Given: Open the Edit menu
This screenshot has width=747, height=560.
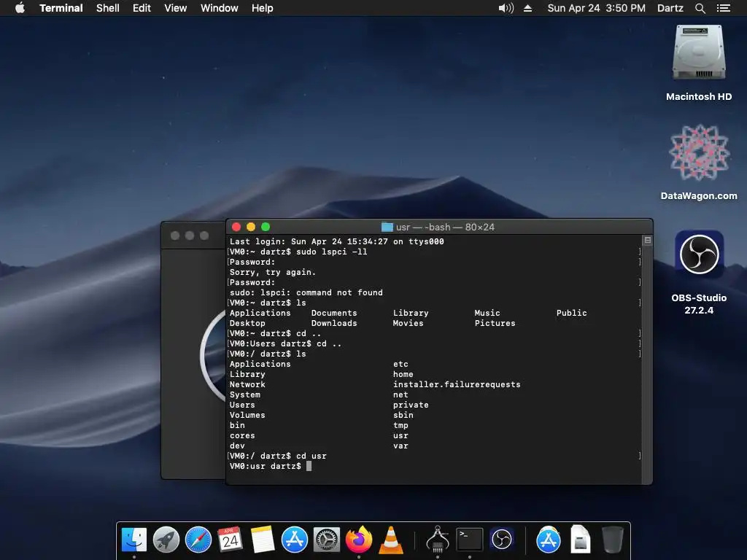Looking at the screenshot, I should tap(142, 8).
